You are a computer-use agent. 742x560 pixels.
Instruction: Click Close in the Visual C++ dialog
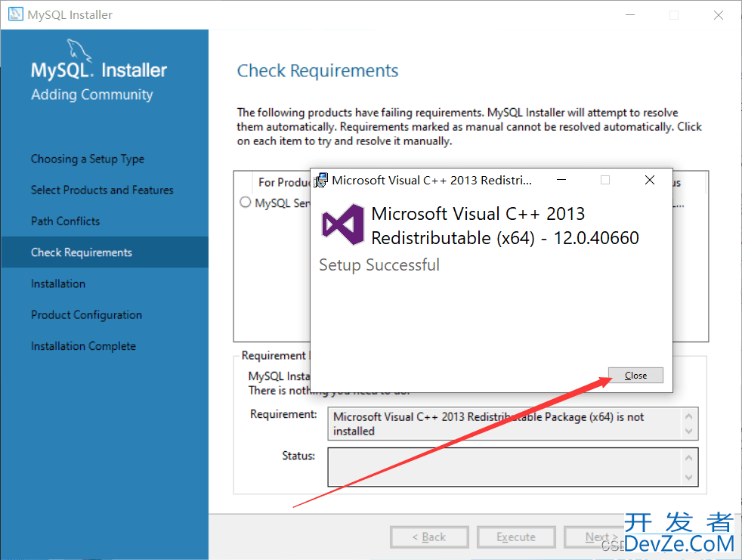pyautogui.click(x=635, y=376)
